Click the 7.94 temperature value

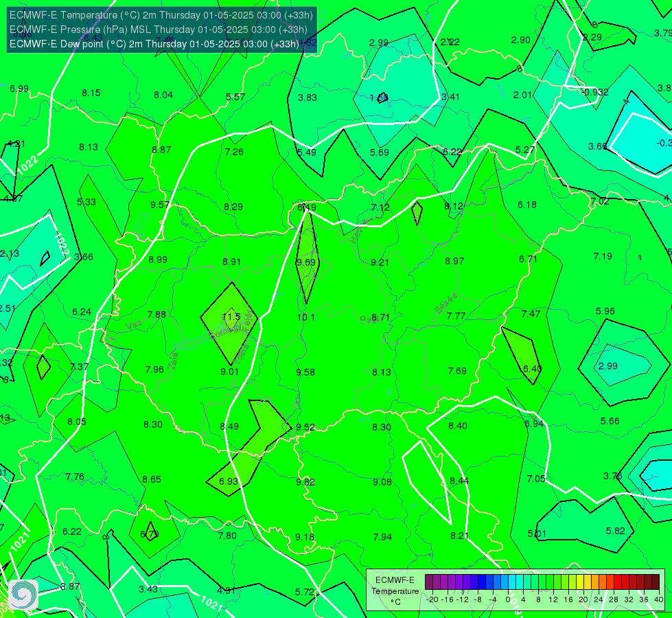tap(382, 537)
